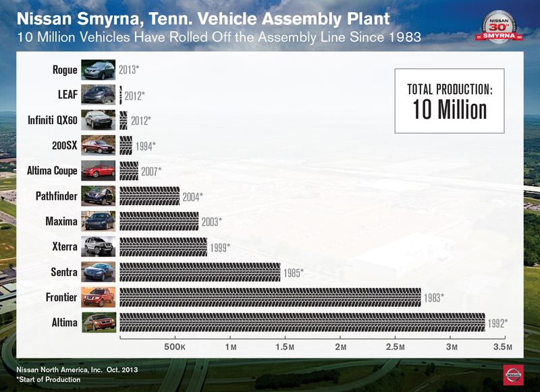The width and height of the screenshot is (540, 392).
Task: Select the Maxima vehicle thumbnail
Action: coord(99,221)
